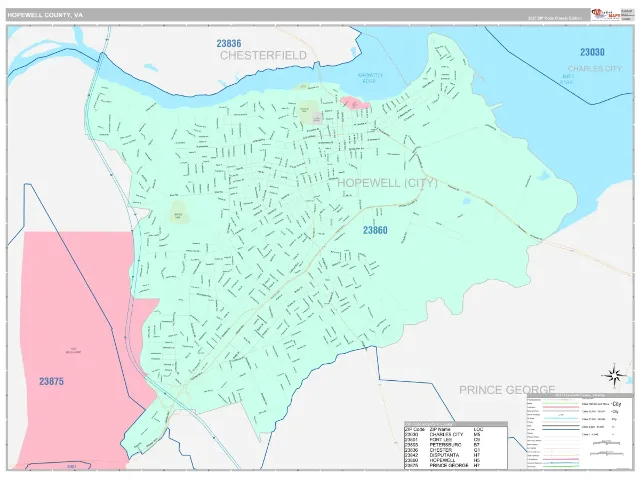Click the 'APPOMATTOX RIVER' water label
The width and height of the screenshot is (640, 480).
point(369,78)
